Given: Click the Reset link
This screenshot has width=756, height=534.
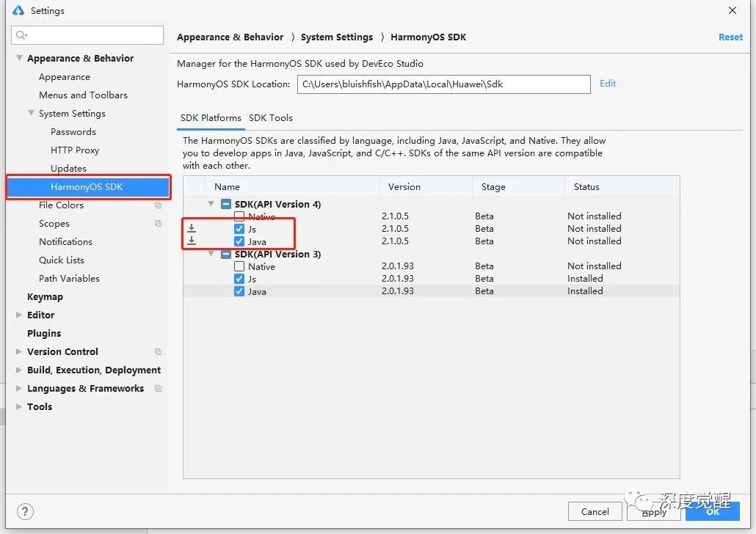Looking at the screenshot, I should [730, 37].
